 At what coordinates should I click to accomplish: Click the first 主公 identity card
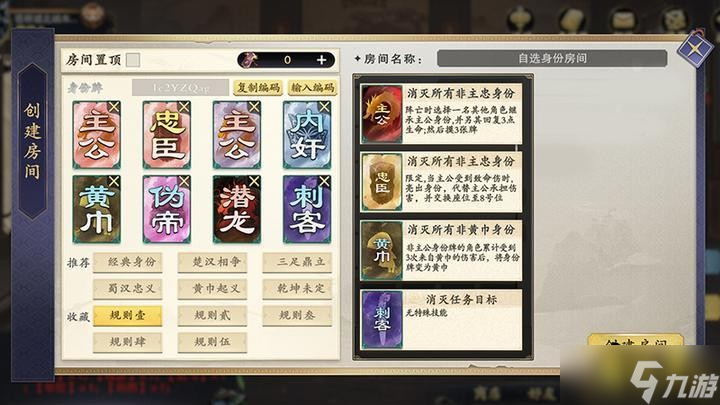[96, 135]
